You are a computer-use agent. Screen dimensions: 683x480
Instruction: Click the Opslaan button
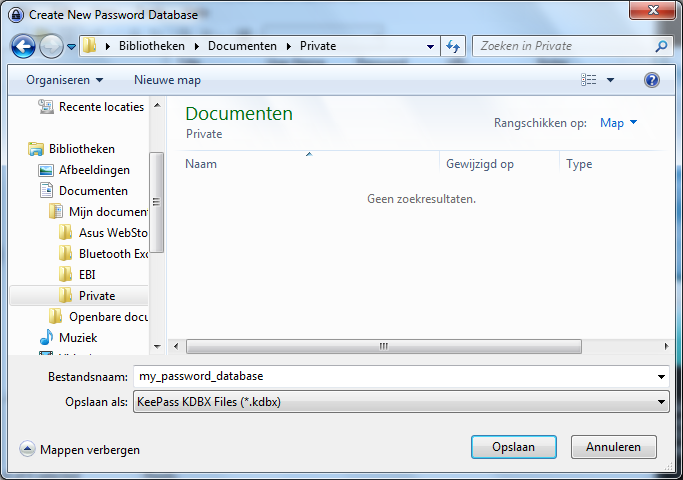coord(513,447)
